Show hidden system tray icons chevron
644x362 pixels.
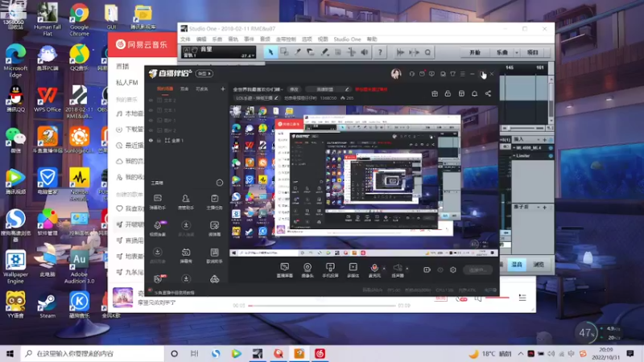pos(520,353)
